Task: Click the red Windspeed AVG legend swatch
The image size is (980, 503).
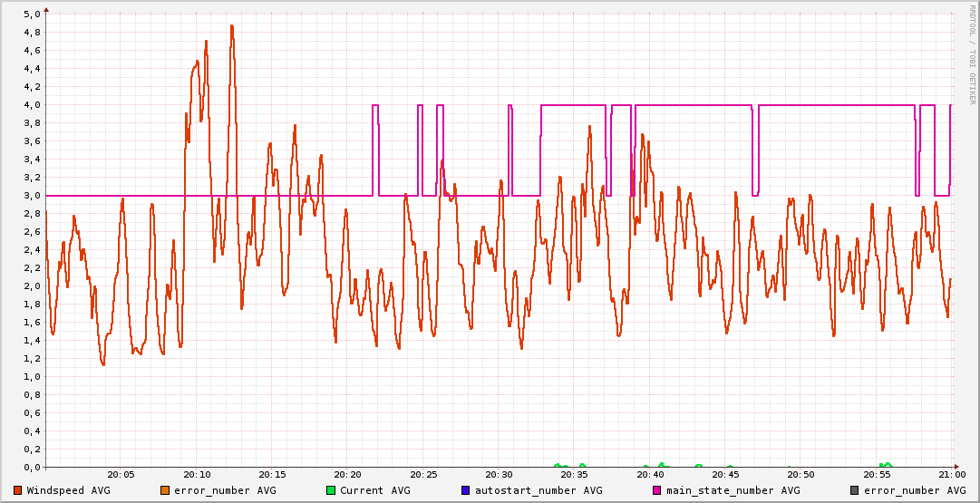Action: pyautogui.click(x=18, y=490)
